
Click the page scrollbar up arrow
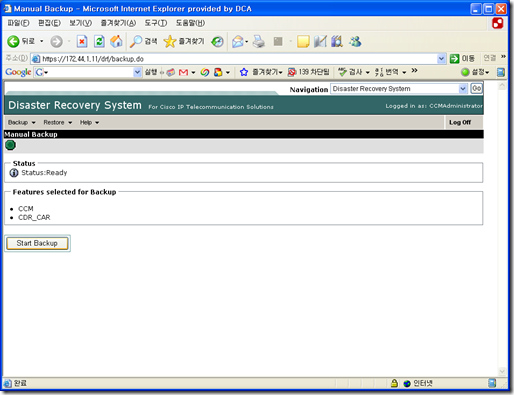point(502,86)
